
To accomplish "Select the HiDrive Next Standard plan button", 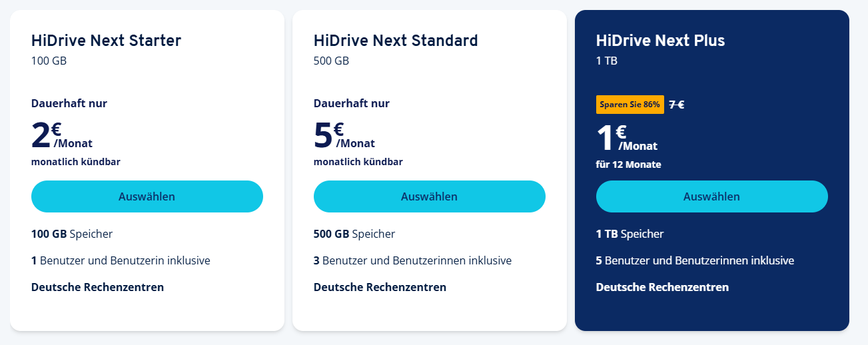I will (x=430, y=196).
